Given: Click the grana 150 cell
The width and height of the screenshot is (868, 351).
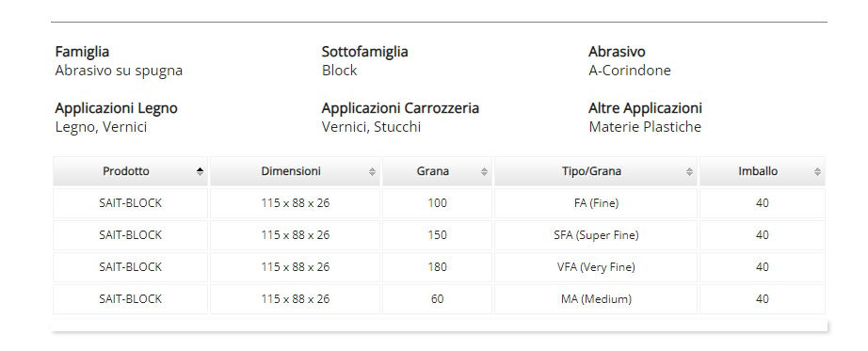Looking at the screenshot, I should [x=437, y=235].
